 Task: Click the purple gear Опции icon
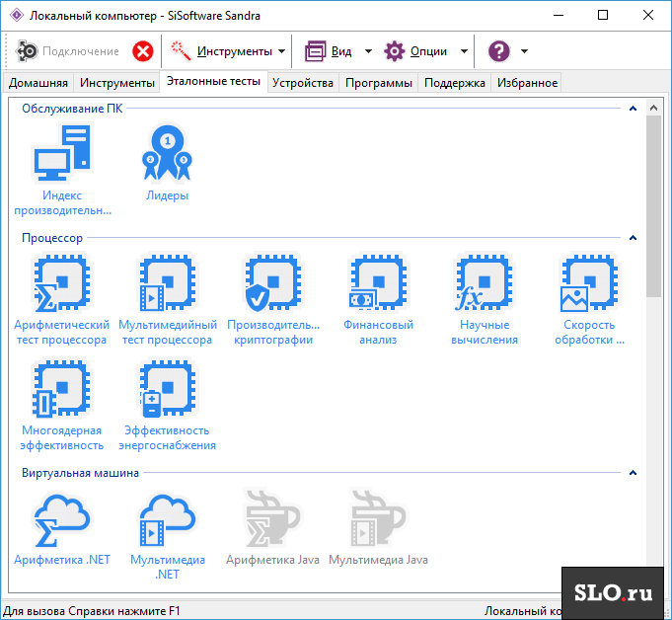(395, 51)
